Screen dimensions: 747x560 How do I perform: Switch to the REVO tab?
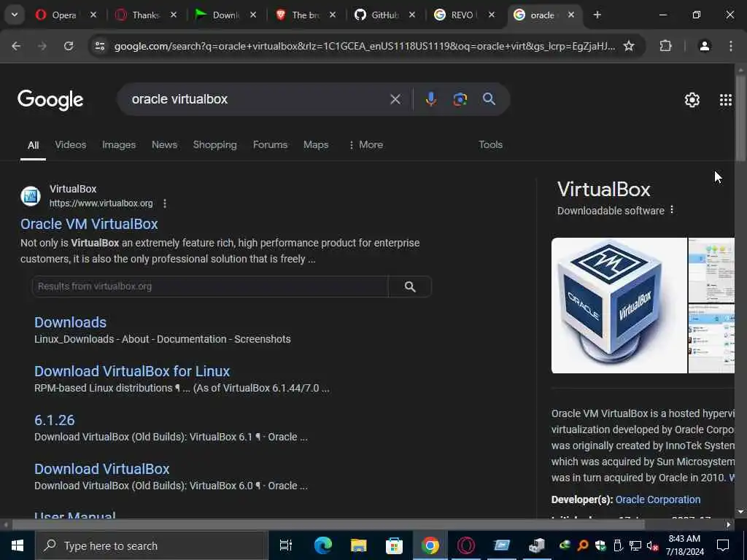click(462, 15)
